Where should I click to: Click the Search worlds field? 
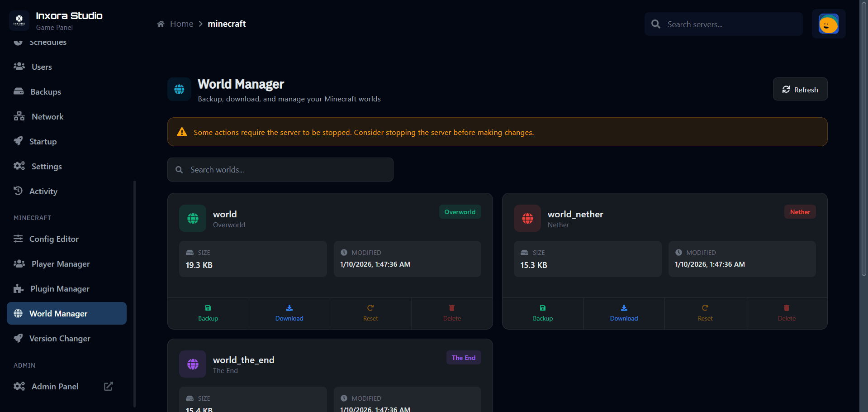point(280,169)
